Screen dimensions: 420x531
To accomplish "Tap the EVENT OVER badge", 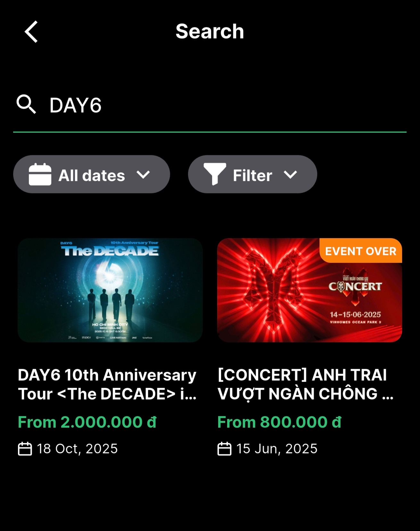I will tap(361, 251).
